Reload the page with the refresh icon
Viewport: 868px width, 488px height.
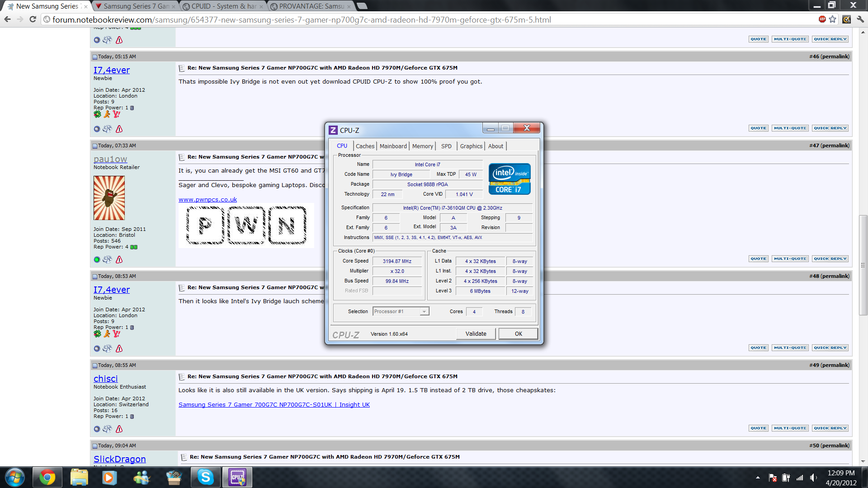tap(33, 19)
